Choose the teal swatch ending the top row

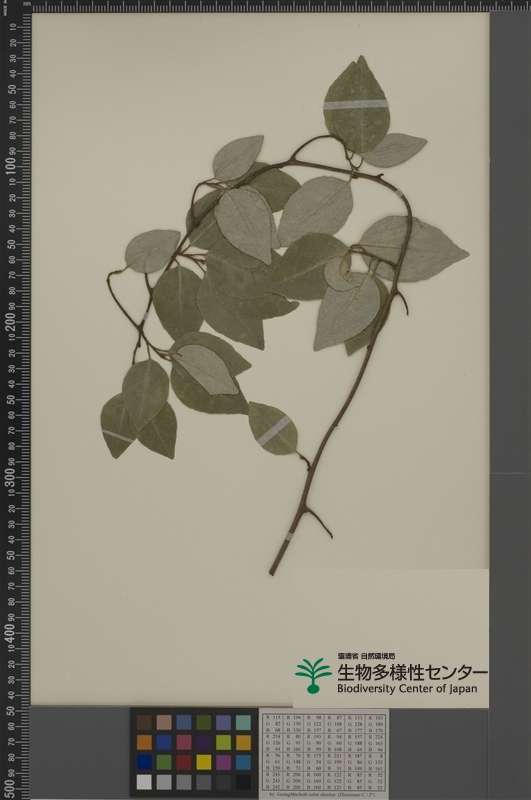[243, 722]
